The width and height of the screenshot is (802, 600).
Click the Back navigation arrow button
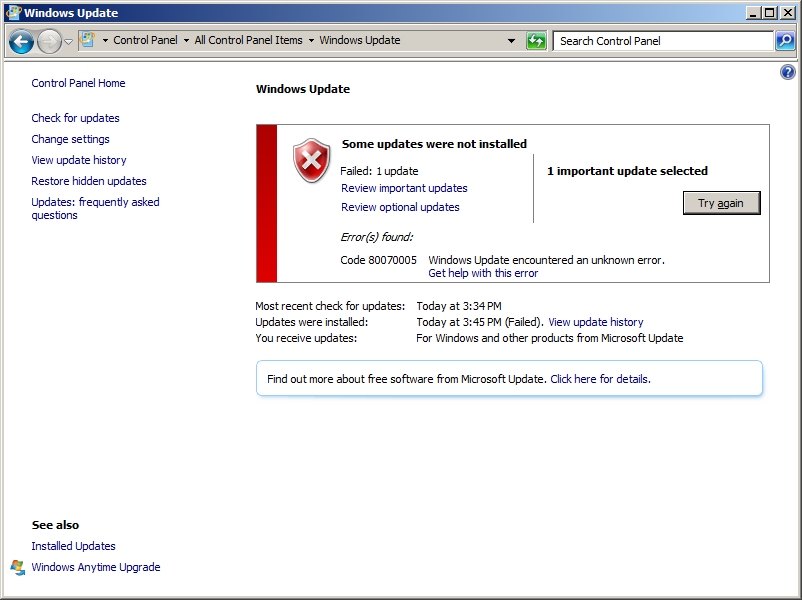tap(21, 41)
